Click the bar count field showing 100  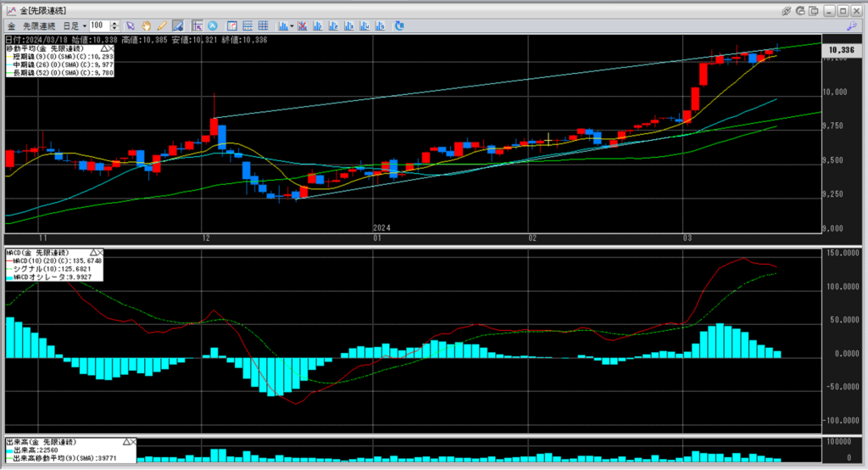(x=99, y=25)
